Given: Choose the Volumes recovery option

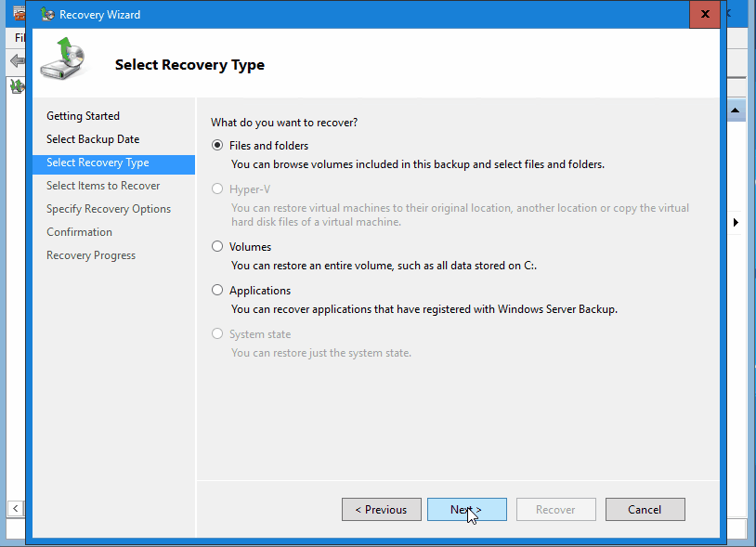Looking at the screenshot, I should coord(215,247).
